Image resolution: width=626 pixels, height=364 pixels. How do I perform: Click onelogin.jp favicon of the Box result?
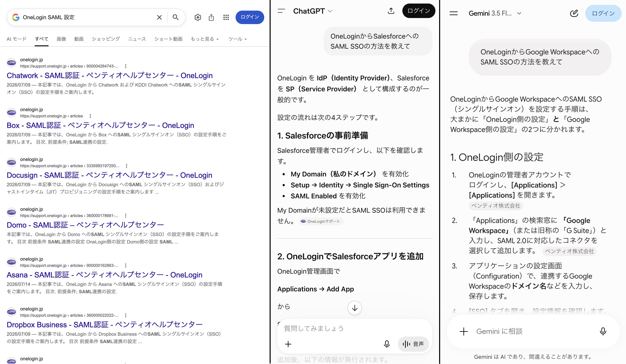(11, 113)
